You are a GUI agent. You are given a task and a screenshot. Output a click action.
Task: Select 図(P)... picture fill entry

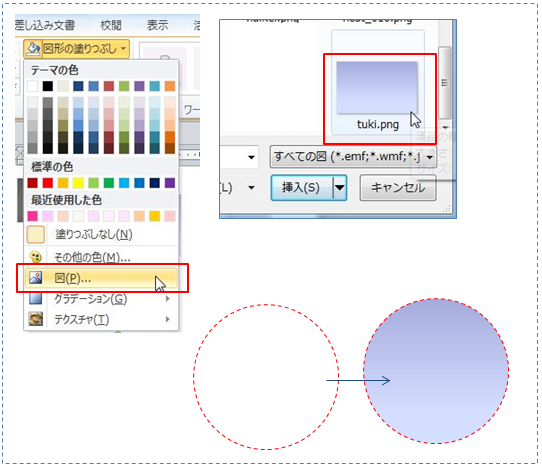(x=101, y=278)
